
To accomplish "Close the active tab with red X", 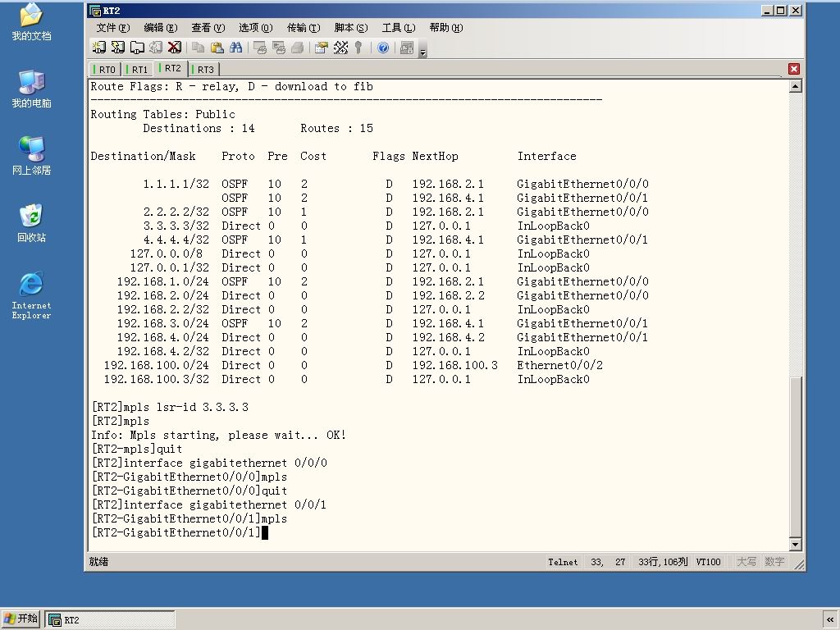I will coord(794,69).
